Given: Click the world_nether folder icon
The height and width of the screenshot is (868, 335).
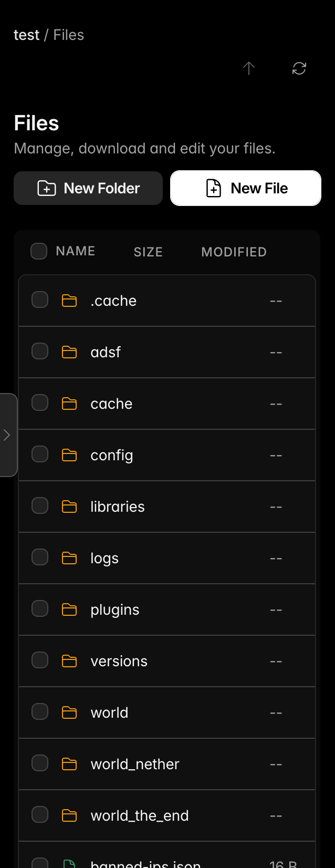Looking at the screenshot, I should coord(69,764).
